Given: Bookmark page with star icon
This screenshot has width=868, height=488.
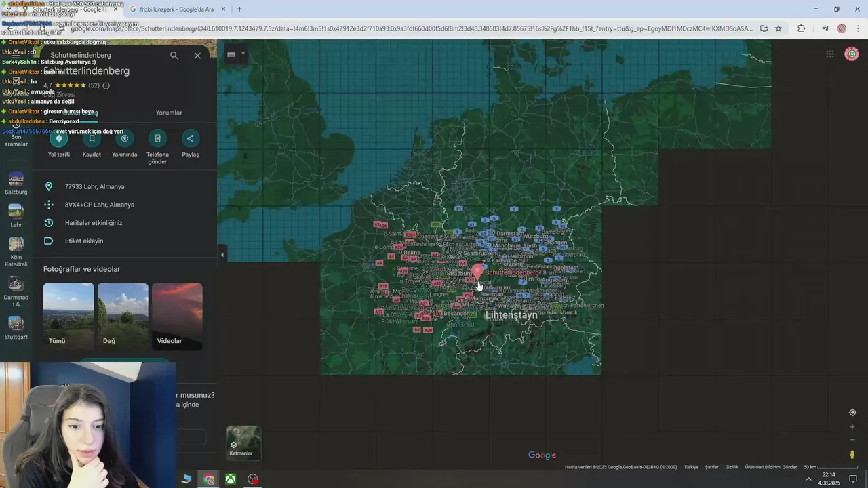Looking at the screenshot, I should click(x=778, y=28).
